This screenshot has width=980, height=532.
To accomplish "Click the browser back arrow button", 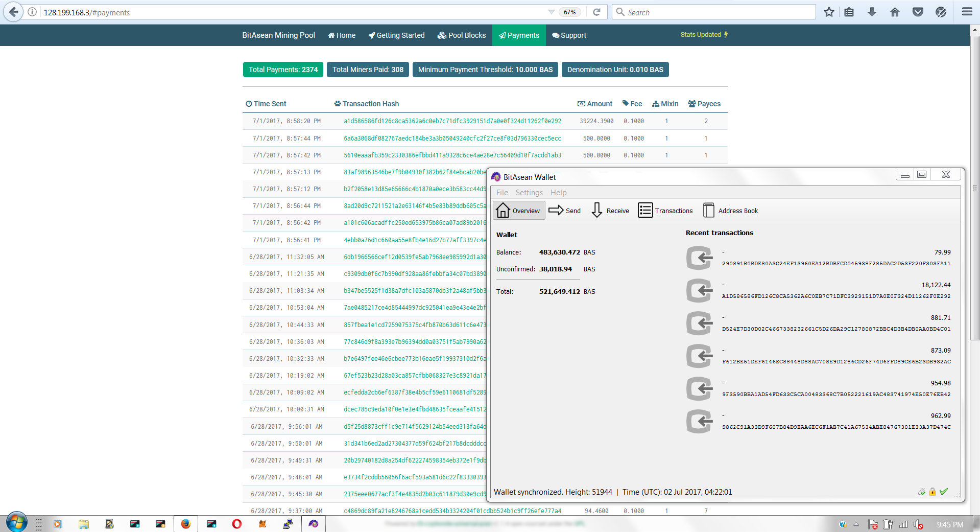I will coord(13,12).
